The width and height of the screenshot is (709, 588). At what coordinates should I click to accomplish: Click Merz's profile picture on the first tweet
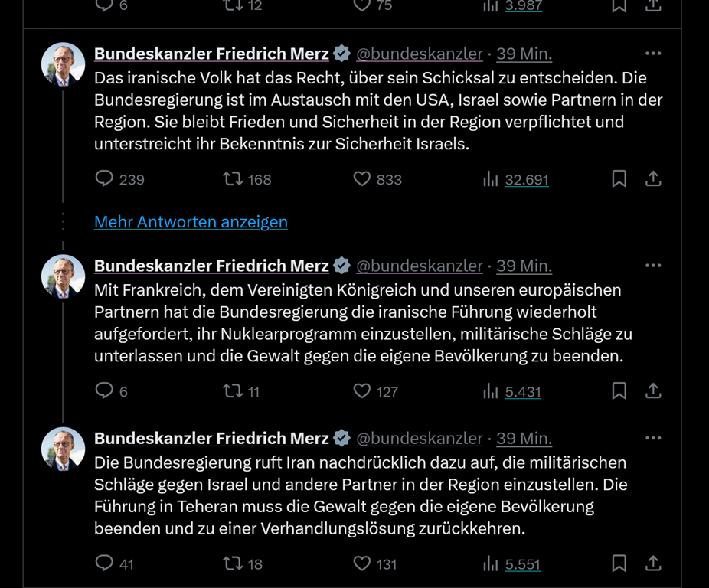coord(63,64)
